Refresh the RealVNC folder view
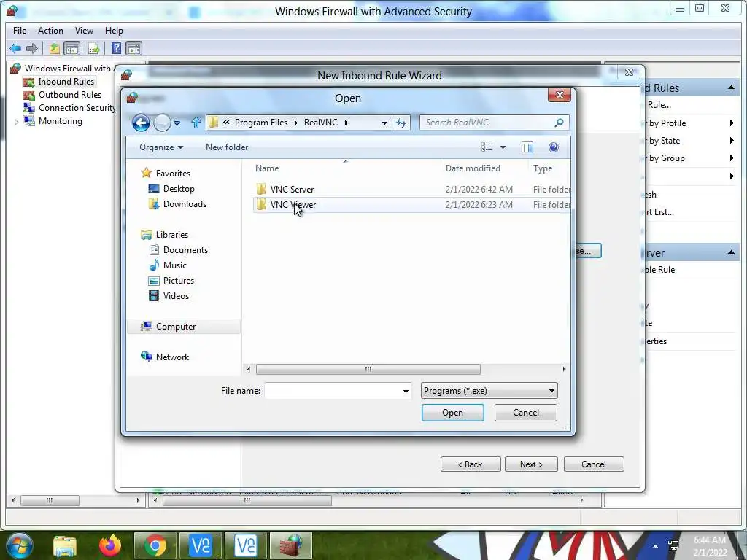The image size is (747, 560). coord(401,122)
